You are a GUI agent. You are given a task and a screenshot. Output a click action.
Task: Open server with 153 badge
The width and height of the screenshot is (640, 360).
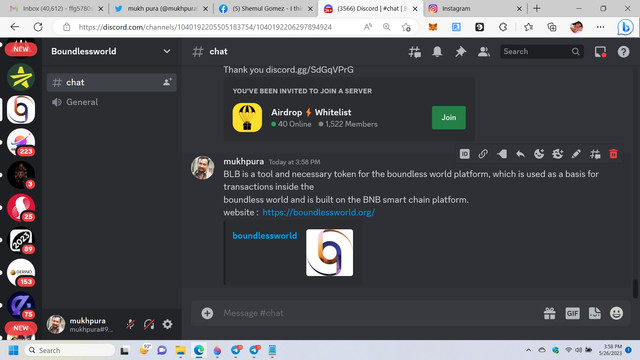[21, 273]
